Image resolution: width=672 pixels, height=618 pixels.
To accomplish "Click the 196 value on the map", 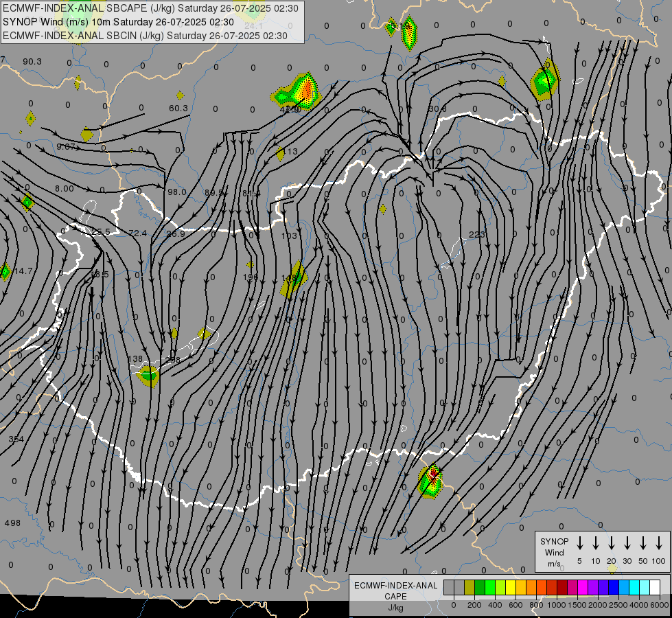I will click(251, 277).
